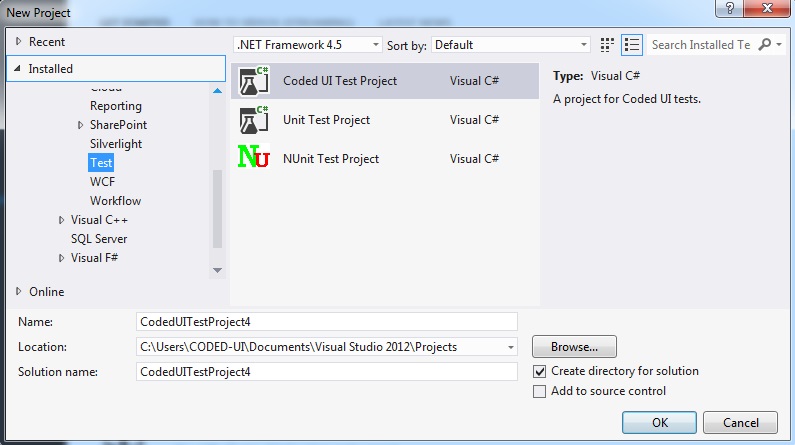The height and width of the screenshot is (445, 795).
Task: Open the search options dropdown arrow
Action: 779,45
